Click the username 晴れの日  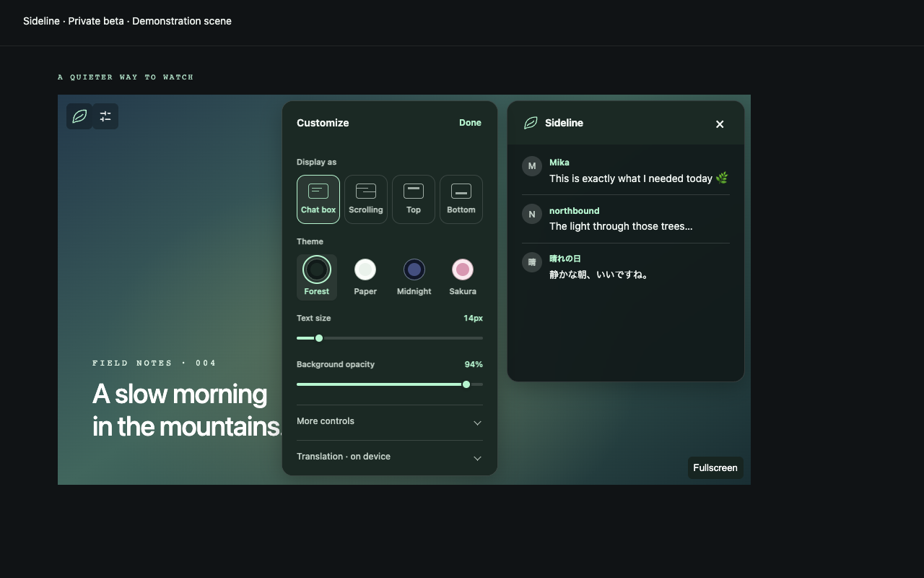pos(565,258)
